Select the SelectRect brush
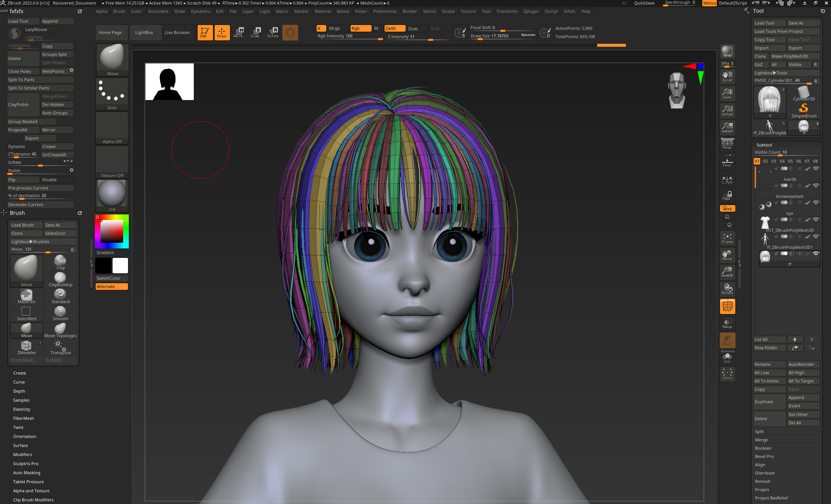831x504 pixels. [x=26, y=313]
